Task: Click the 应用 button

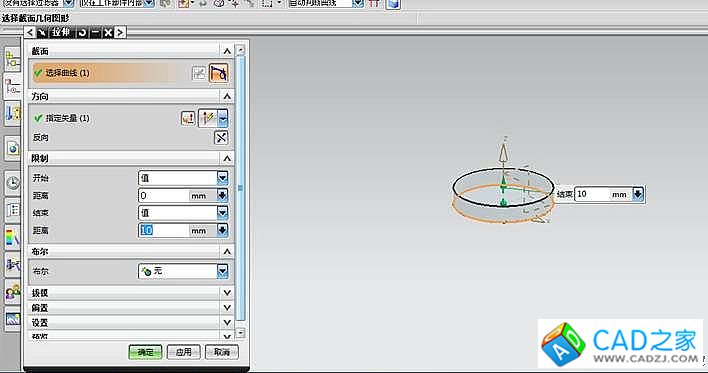Action: [x=183, y=352]
